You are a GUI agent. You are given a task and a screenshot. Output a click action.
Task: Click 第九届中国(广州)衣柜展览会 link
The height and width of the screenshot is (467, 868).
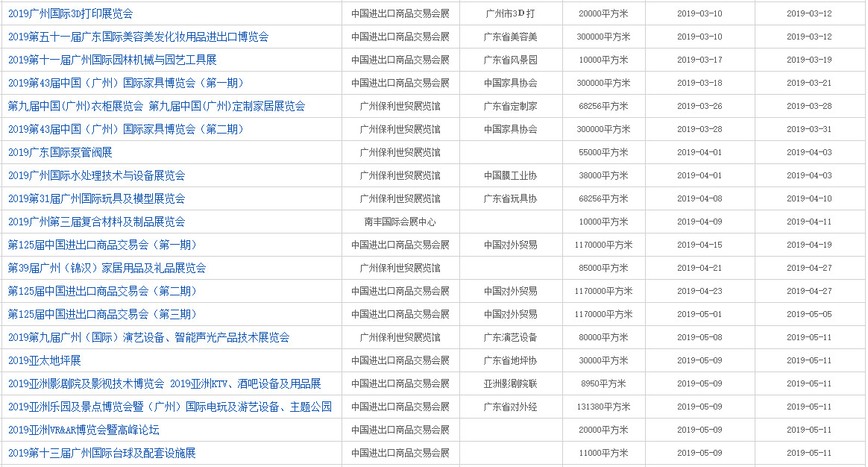75,106
